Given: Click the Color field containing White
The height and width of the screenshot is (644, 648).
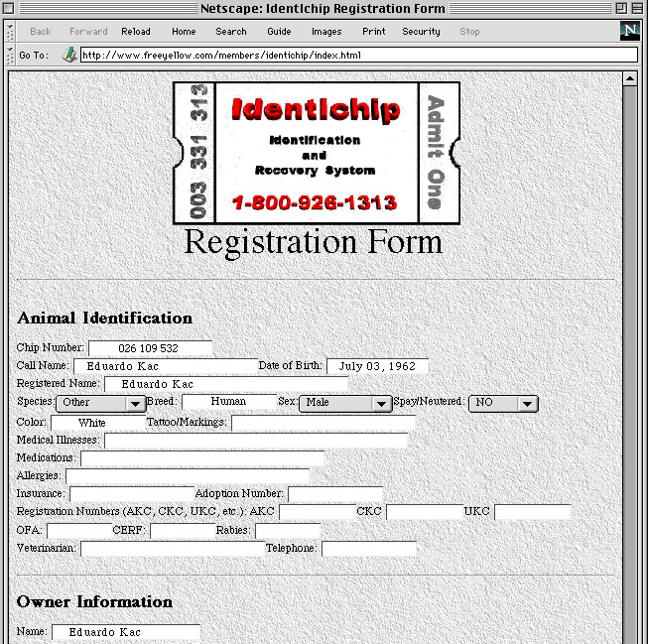Looking at the screenshot, I should tap(98, 423).
